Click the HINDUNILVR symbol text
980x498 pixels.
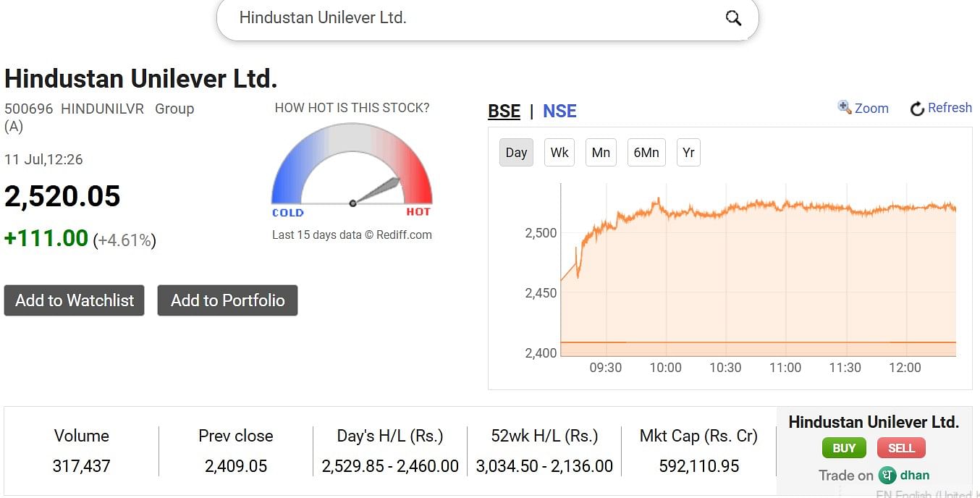point(103,109)
